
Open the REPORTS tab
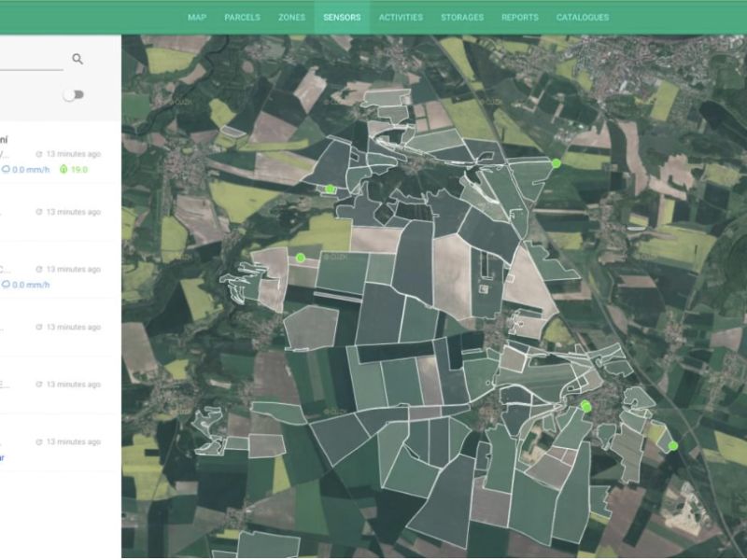520,18
